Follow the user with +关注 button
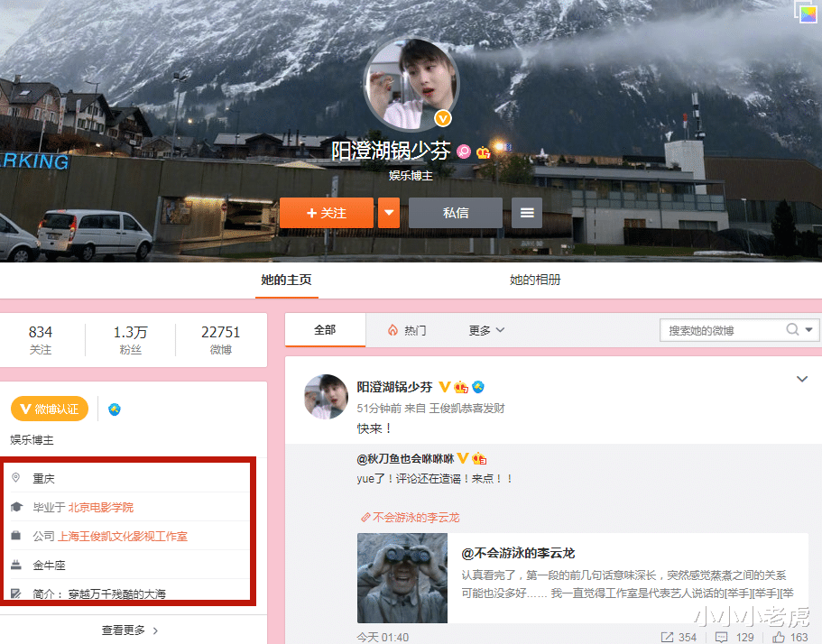Viewport: 822px width, 644px height. (x=327, y=213)
